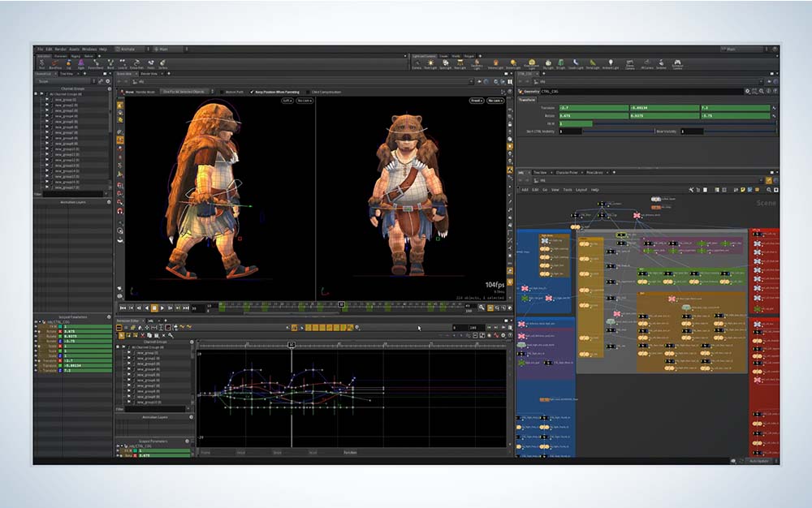812x508 pixels.
Task: Click the Front view button in the right viewport
Action: [x=477, y=101]
